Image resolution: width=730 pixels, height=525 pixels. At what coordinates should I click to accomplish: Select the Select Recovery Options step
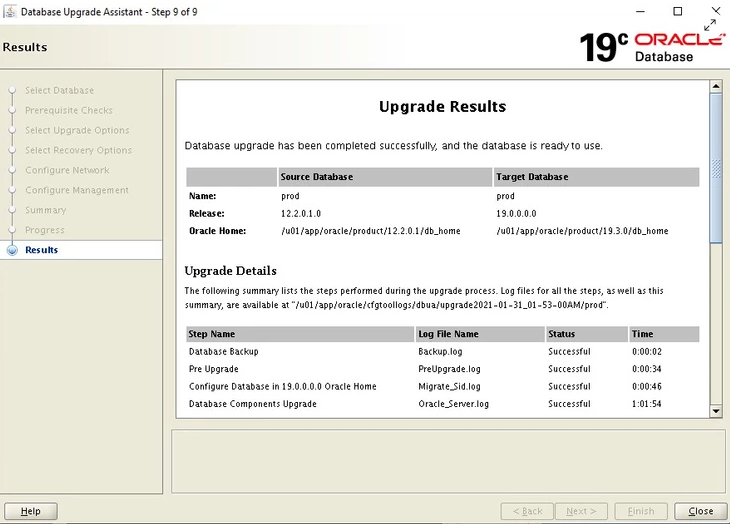[x=79, y=150]
